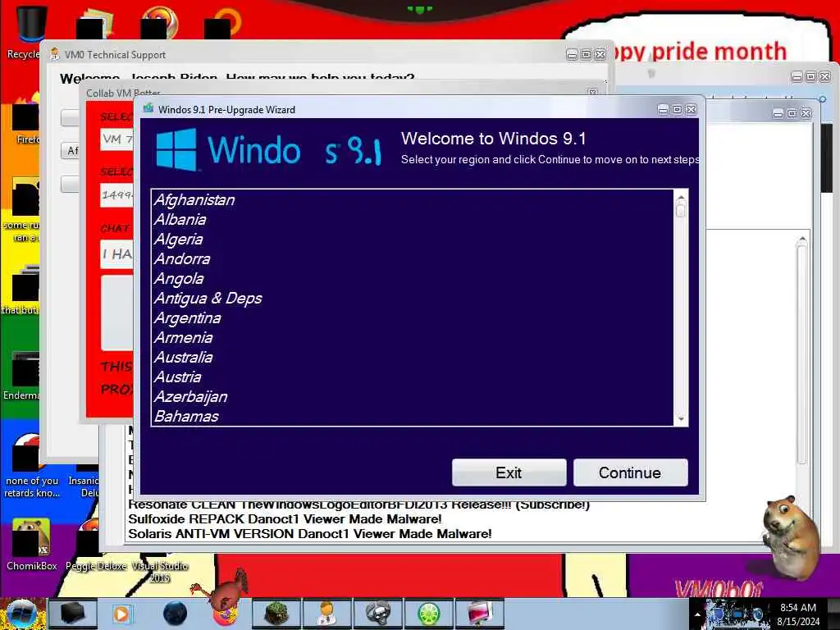
Task: Open the pink monitor taskbar icon
Action: click(479, 614)
